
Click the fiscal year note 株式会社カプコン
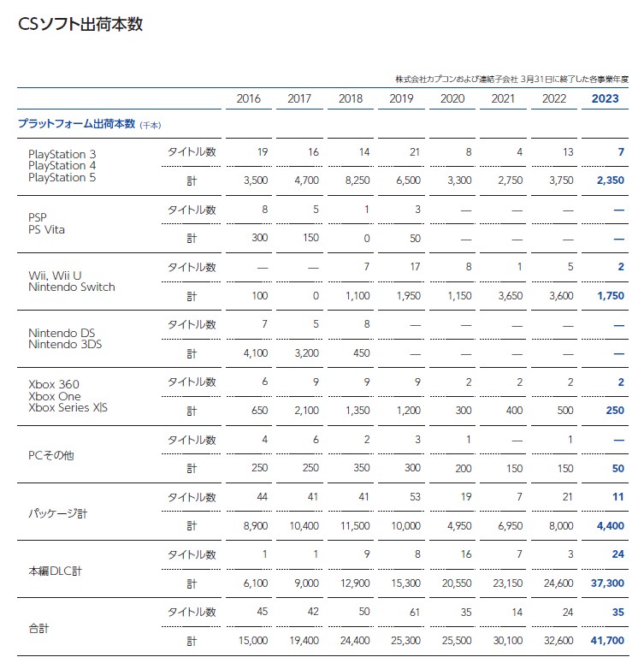(x=511, y=79)
